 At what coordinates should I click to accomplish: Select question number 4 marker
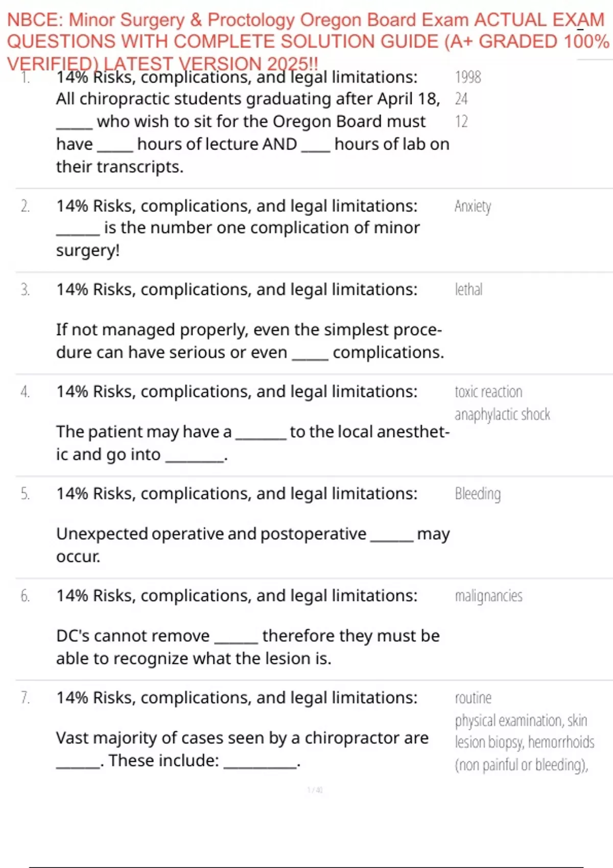25,392
